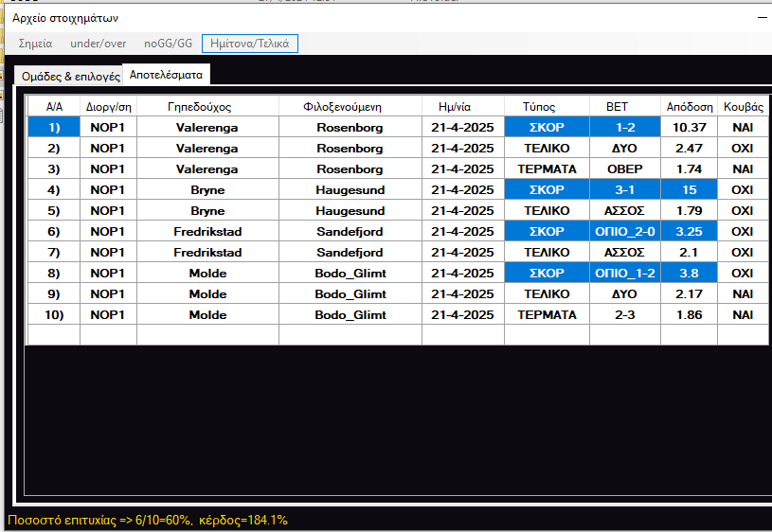The image size is (772, 532).
Task: Select the 3-1 bet cell in row 4
Action: click(x=624, y=190)
